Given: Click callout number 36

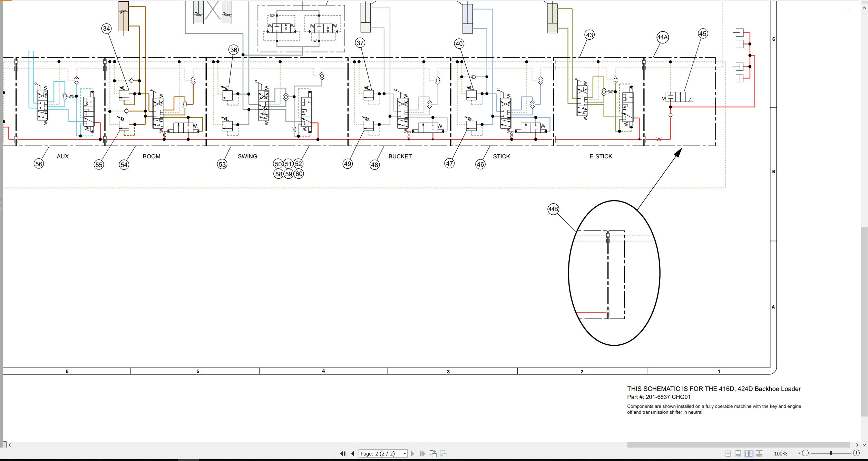Looking at the screenshot, I should [234, 50].
